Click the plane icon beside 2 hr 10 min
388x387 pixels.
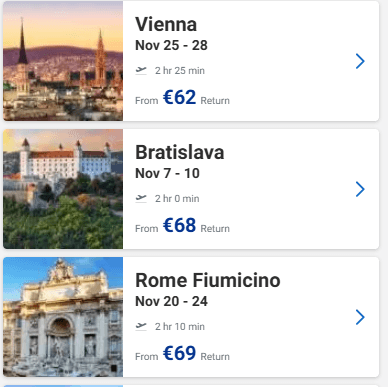point(141,326)
